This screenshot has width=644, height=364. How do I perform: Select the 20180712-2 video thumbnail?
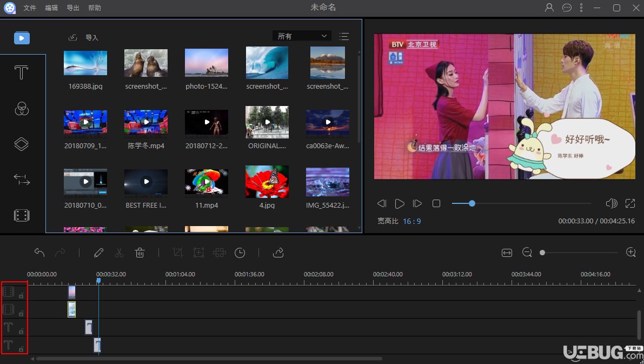pyautogui.click(x=207, y=122)
